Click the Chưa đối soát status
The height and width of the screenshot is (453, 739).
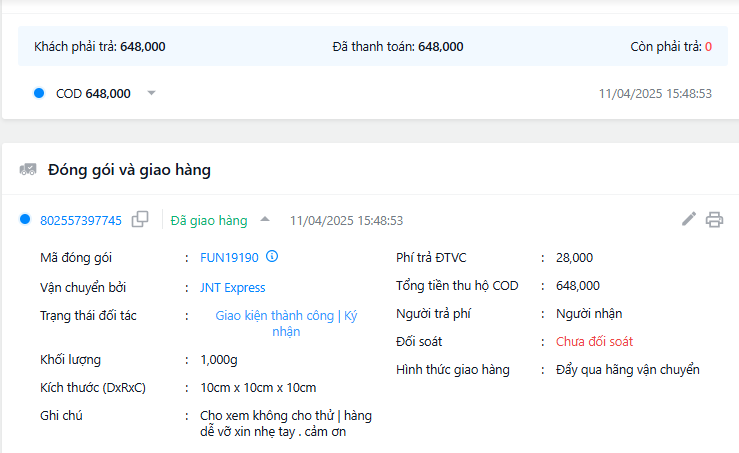click(x=594, y=341)
